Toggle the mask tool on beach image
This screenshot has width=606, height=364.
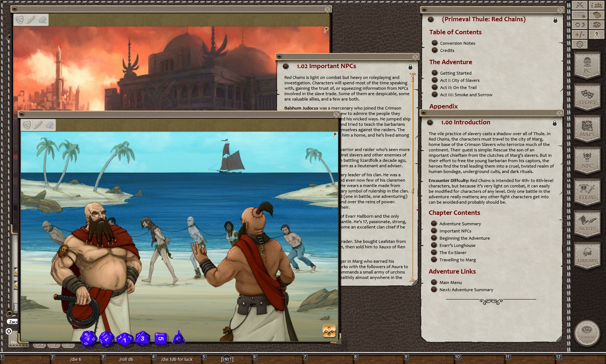tap(26, 125)
